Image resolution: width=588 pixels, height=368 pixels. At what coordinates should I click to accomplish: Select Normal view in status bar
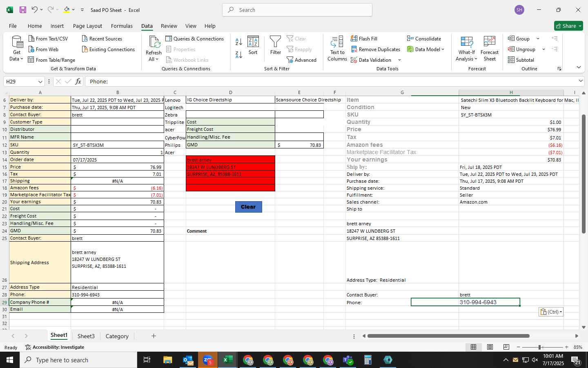(474, 347)
